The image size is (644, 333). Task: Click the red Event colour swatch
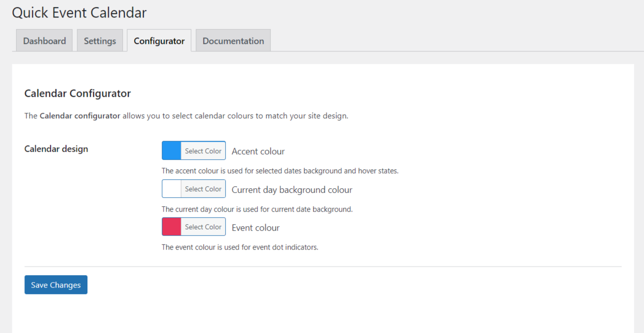coord(171,227)
